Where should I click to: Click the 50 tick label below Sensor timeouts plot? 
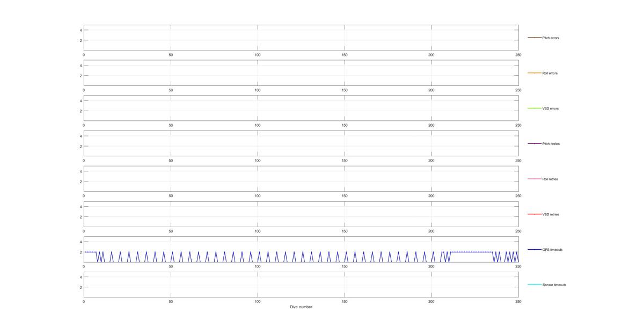[x=171, y=302]
